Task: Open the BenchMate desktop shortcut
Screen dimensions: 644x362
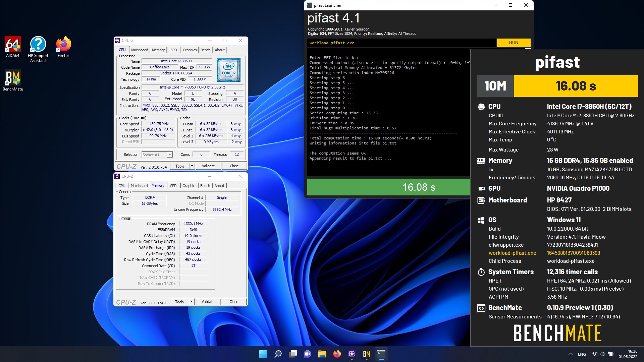Action: (13, 80)
